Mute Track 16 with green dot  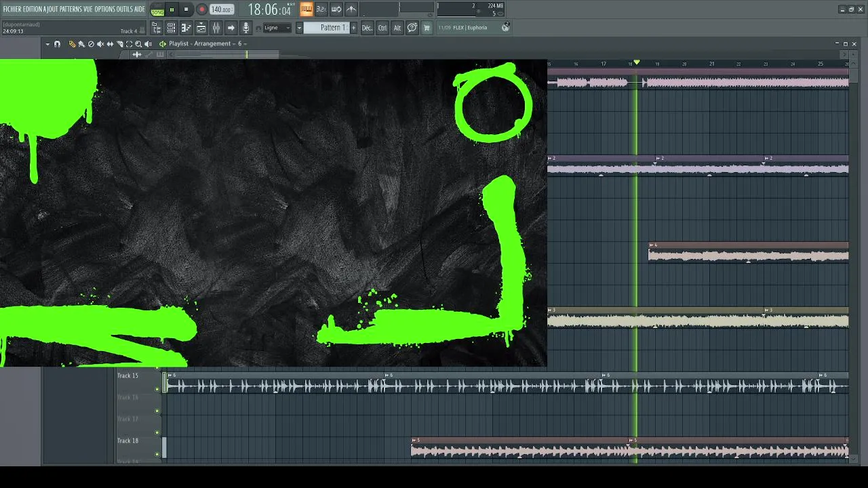tap(157, 411)
